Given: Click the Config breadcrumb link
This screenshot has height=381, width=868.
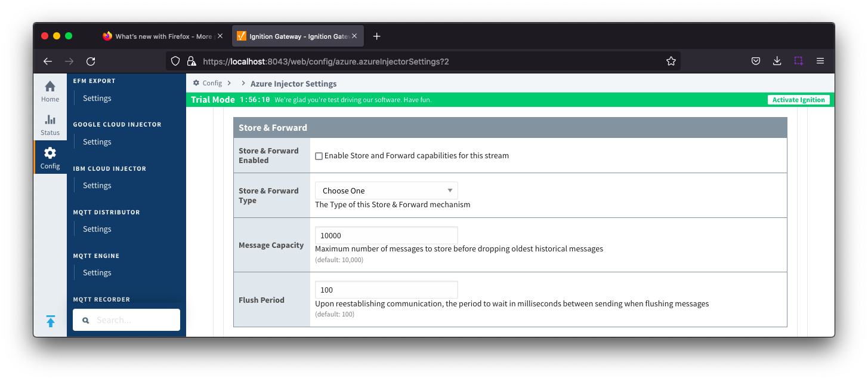Looking at the screenshot, I should [x=212, y=84].
